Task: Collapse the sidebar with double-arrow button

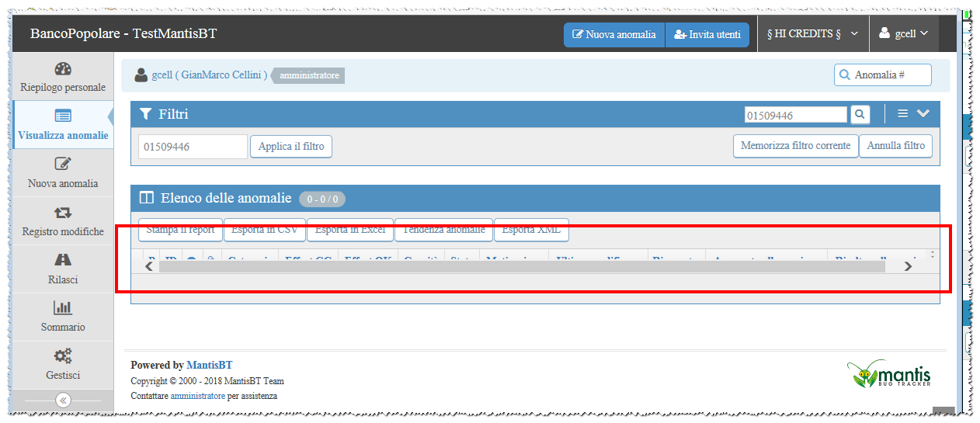Action: pos(63,400)
